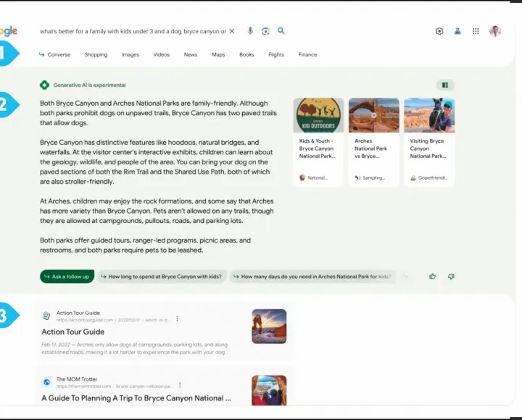Open more options for Action Tour Guide result
This screenshot has height=420, width=522.
177,319
